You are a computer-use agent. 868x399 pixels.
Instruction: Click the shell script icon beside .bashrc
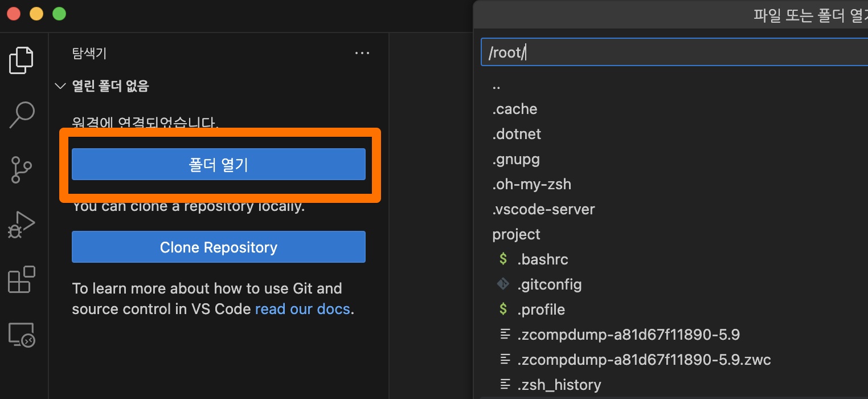(503, 259)
